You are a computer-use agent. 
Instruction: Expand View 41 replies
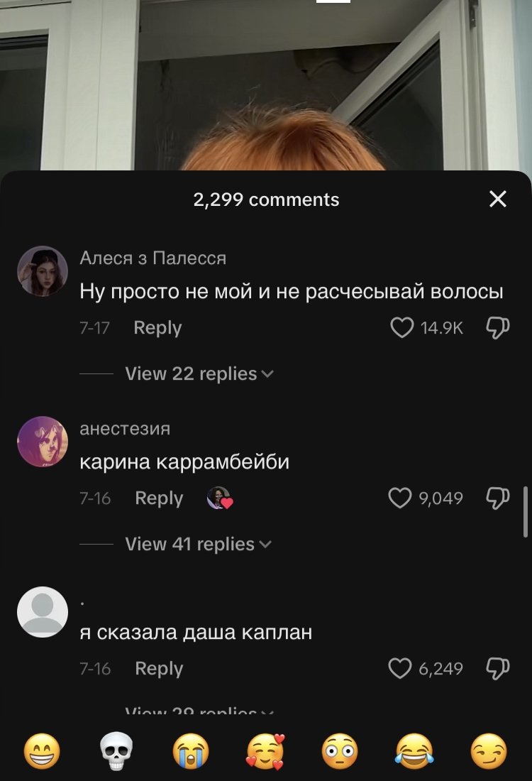pyautogui.click(x=198, y=544)
